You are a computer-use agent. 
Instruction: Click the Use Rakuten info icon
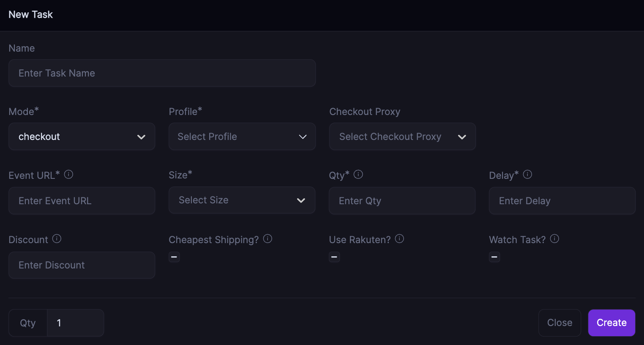[399, 239]
